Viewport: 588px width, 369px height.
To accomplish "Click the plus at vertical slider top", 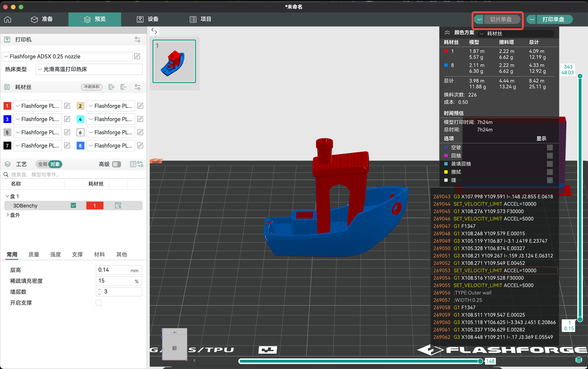I will point(580,76).
